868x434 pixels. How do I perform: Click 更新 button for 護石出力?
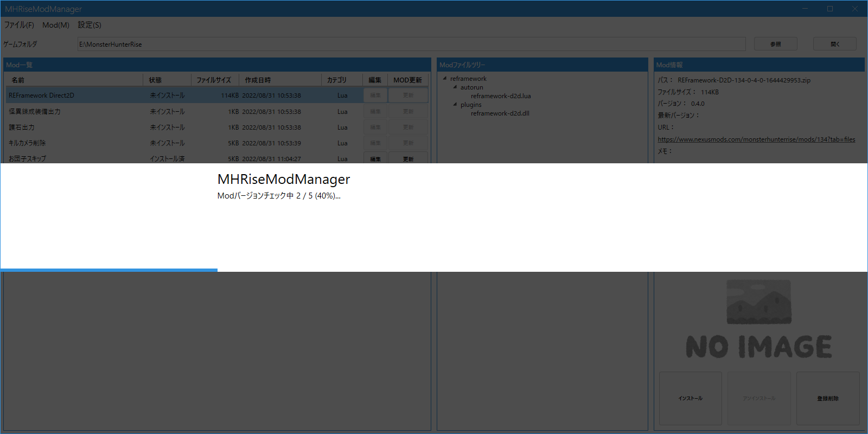(409, 127)
